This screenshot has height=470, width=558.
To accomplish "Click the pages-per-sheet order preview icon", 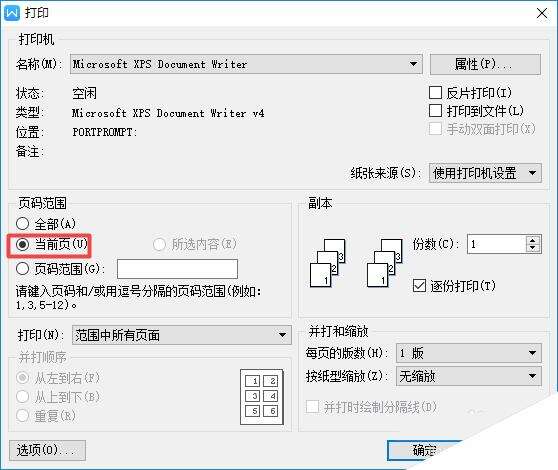I will click(262, 397).
